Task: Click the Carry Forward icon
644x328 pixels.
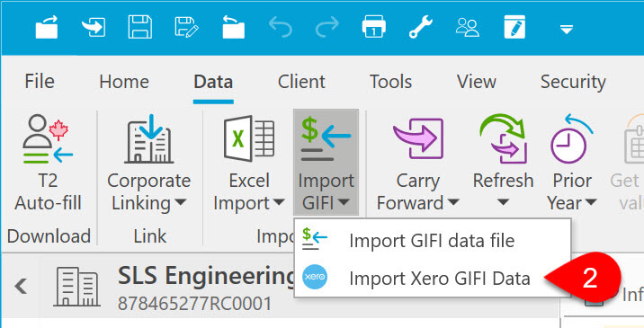Action: pos(418,138)
